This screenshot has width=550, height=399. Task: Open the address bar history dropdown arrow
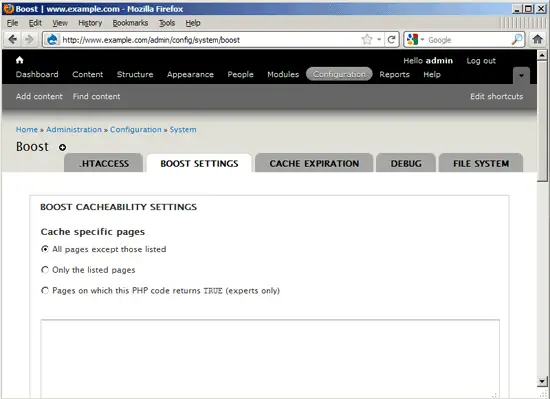point(379,40)
